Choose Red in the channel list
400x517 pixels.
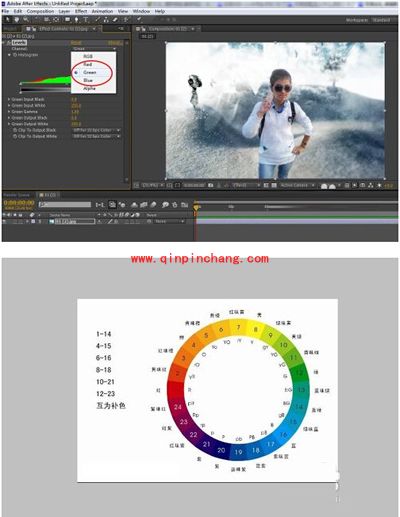pyautogui.click(x=88, y=64)
